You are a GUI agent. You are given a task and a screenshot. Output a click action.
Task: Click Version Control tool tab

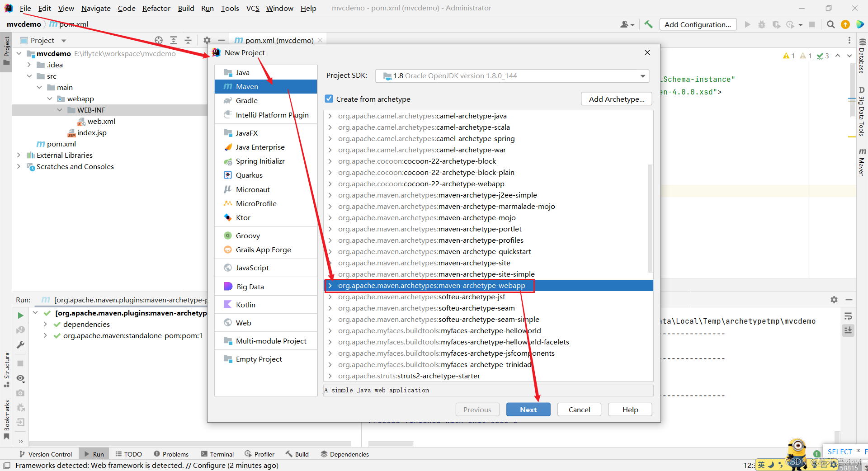coord(45,454)
